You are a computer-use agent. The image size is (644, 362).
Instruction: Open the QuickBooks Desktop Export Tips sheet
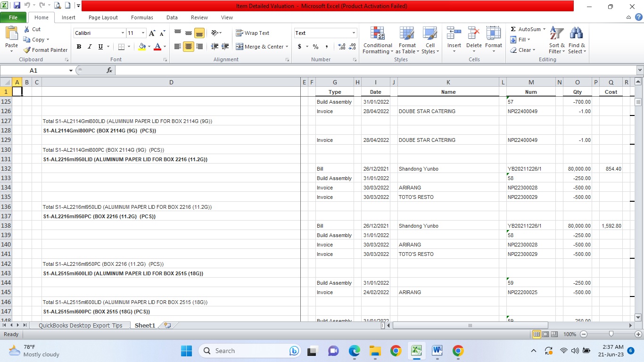[x=81, y=325]
